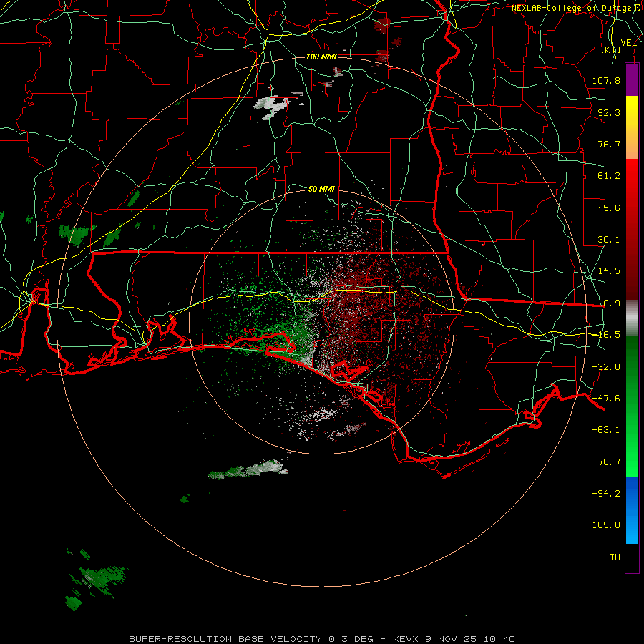The height and width of the screenshot is (644, 644).
Task: Click the -94.2 legend value
Action: [x=606, y=493]
